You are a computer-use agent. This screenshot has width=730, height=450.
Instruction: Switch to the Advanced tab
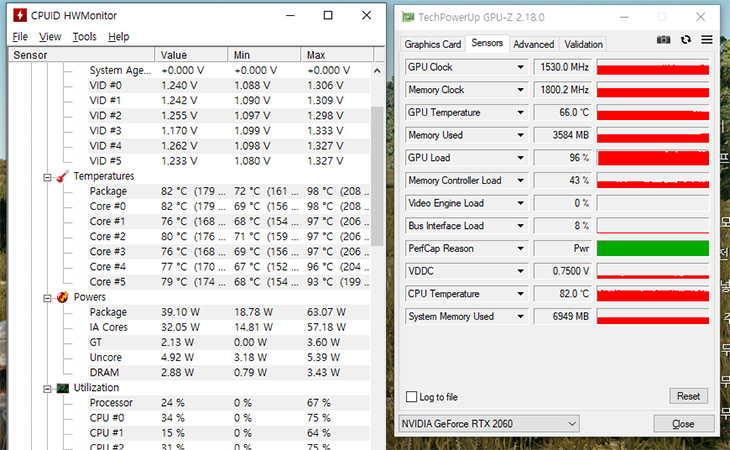coord(534,45)
